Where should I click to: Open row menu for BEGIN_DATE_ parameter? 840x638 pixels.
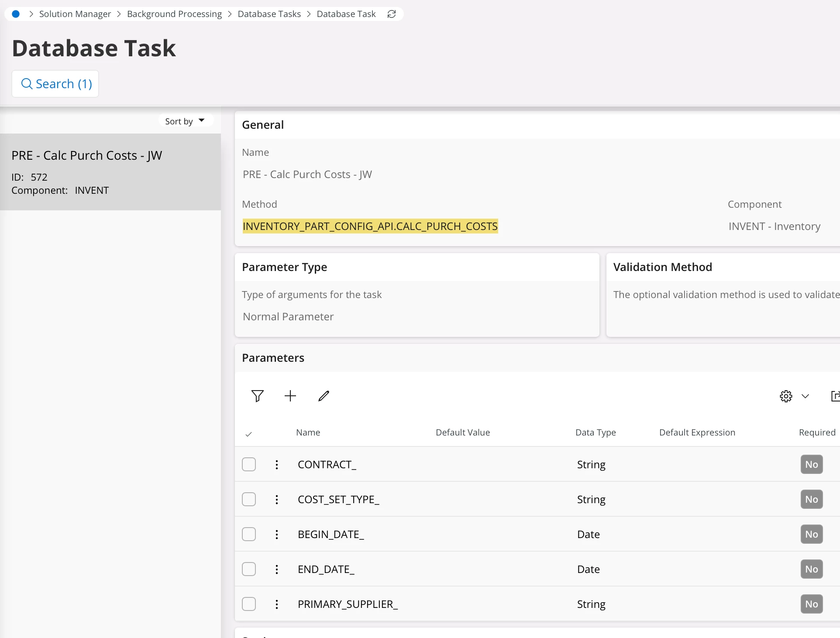tap(277, 534)
